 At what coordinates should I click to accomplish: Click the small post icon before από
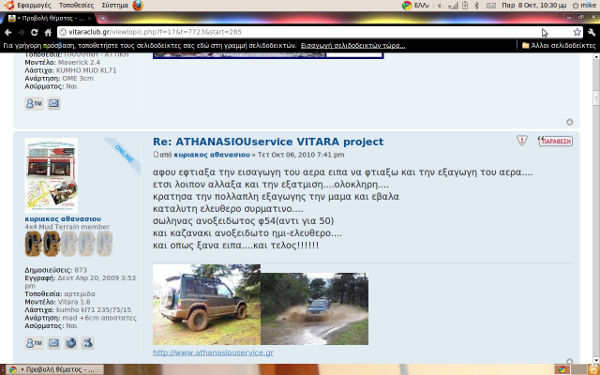155,155
